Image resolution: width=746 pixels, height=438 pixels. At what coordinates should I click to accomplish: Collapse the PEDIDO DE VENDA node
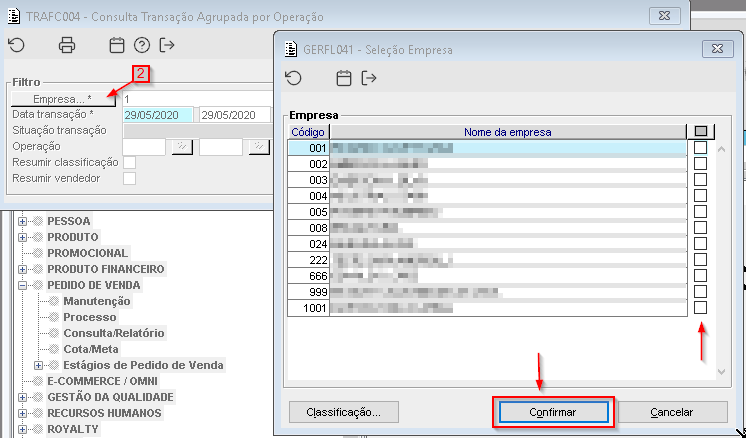(x=22, y=285)
